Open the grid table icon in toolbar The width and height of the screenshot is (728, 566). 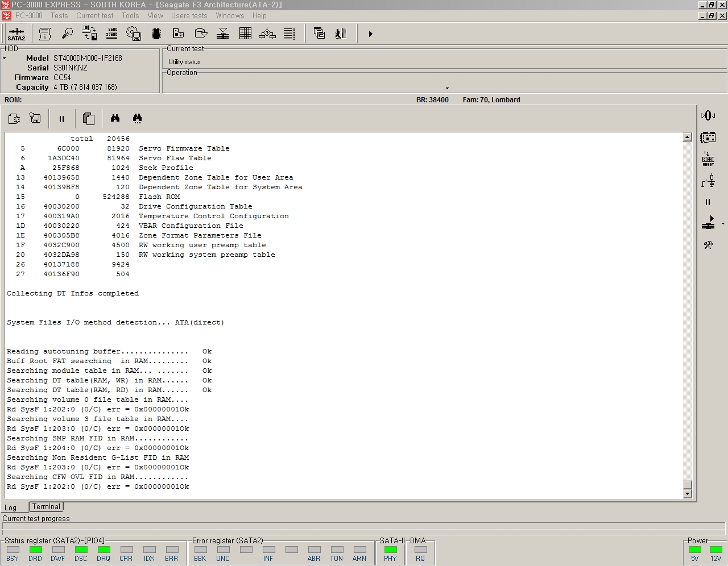pos(245,34)
